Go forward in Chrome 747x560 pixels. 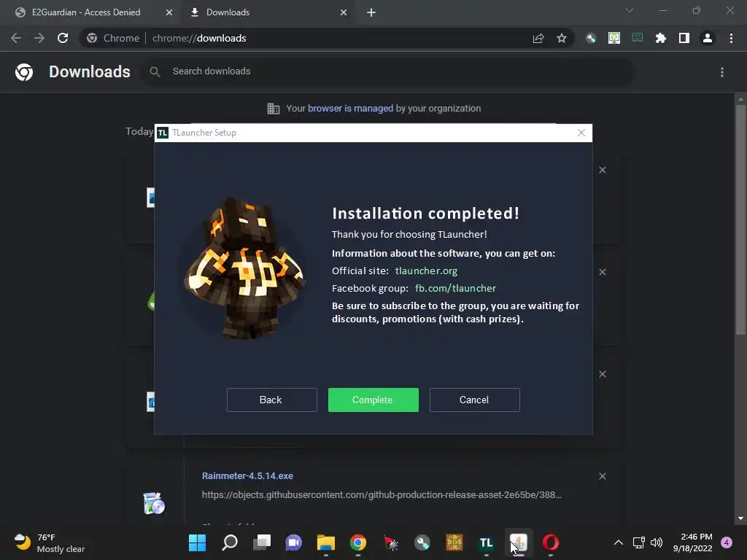[x=39, y=38]
